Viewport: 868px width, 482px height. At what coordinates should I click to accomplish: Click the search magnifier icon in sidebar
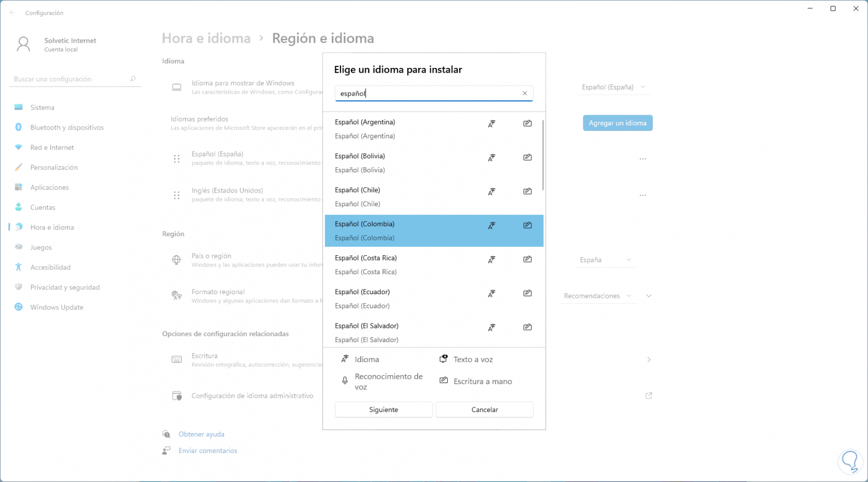(x=133, y=79)
